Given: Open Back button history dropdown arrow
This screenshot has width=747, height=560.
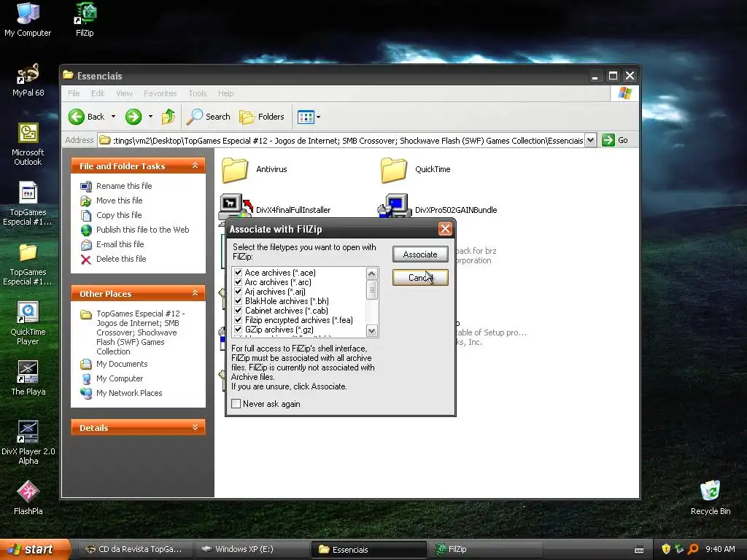Looking at the screenshot, I should pyautogui.click(x=113, y=117).
